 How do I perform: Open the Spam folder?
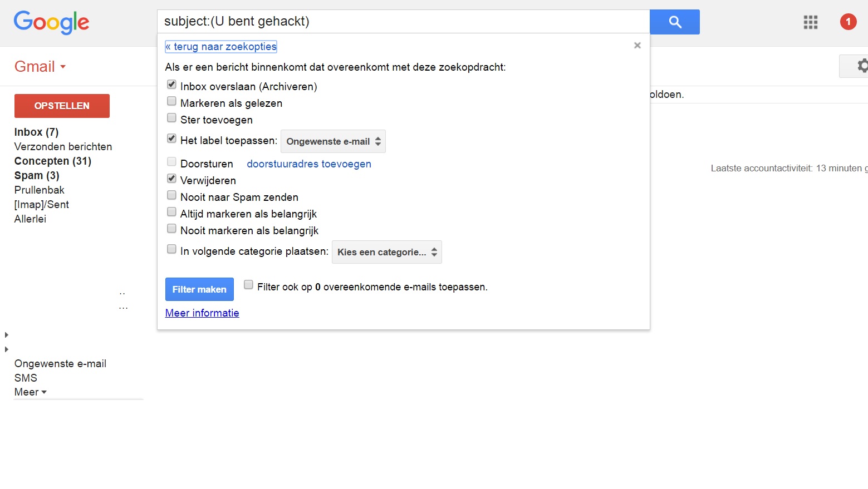[36, 176]
